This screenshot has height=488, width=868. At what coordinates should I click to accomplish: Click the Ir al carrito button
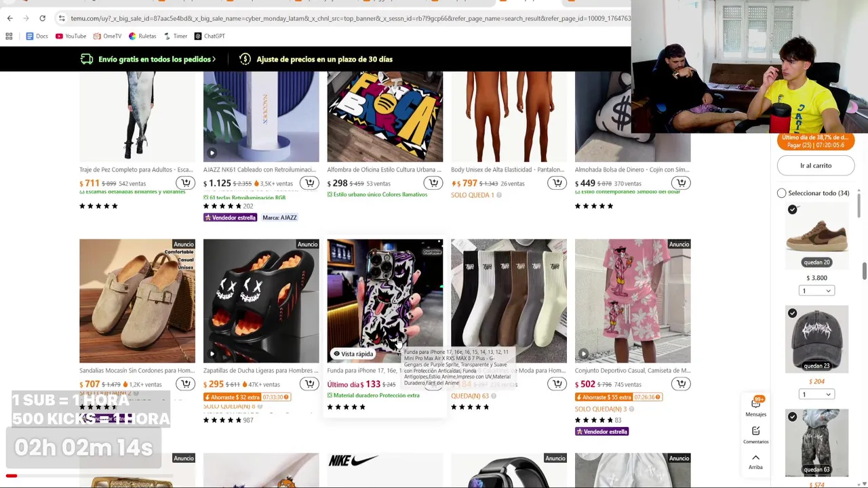pyautogui.click(x=816, y=165)
